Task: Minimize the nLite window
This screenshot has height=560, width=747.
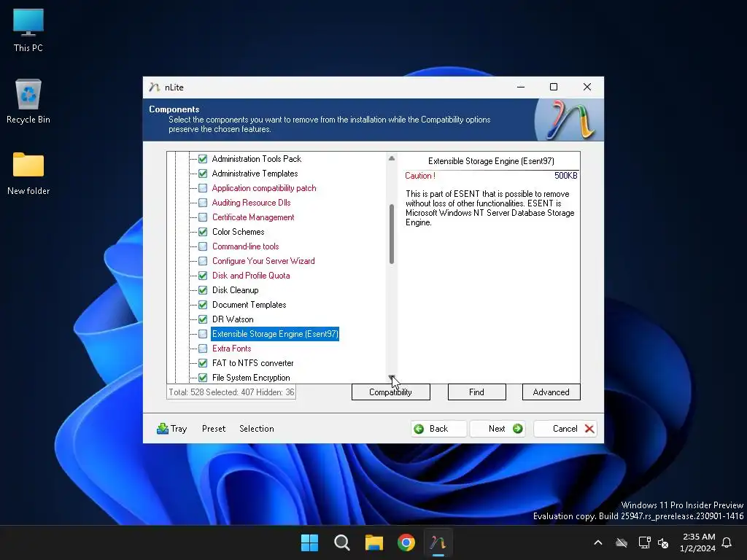Action: pos(521,87)
